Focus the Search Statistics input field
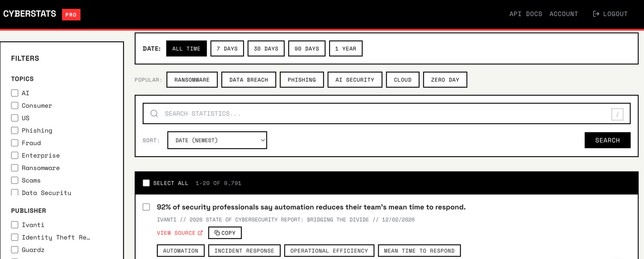Viewport: 644px width, 259px height. click(386, 114)
